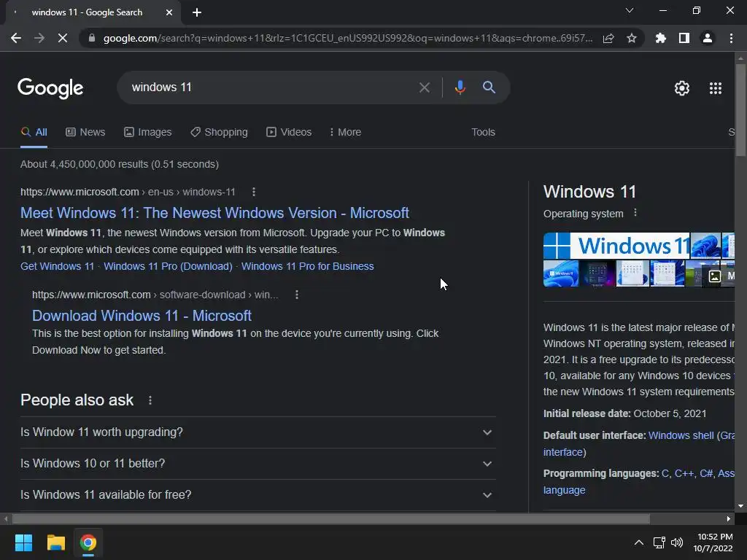Switch to the Shopping tab
Viewport: 747px width, 560px height.
[x=219, y=133]
